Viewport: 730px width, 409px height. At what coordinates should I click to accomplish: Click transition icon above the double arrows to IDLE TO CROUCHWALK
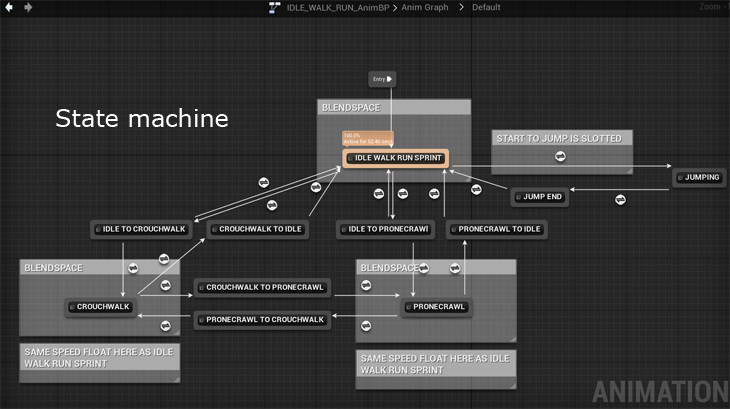click(x=264, y=182)
